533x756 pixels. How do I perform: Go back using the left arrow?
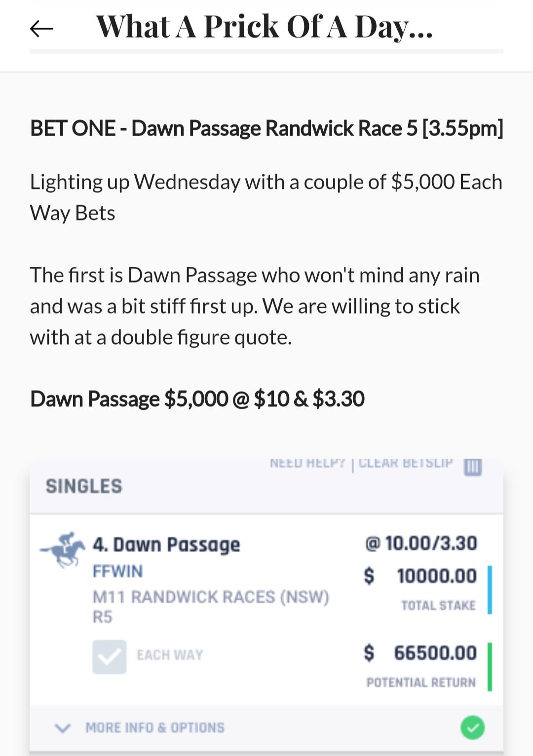tap(41, 29)
